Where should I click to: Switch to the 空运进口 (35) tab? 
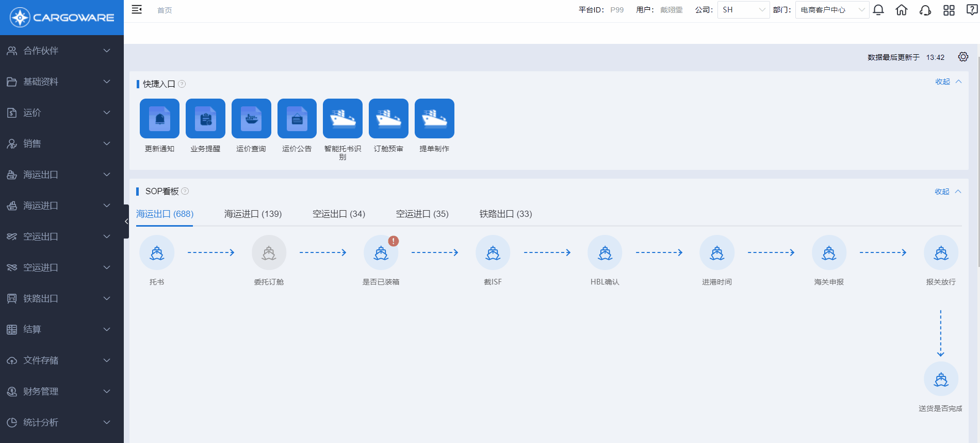(422, 214)
